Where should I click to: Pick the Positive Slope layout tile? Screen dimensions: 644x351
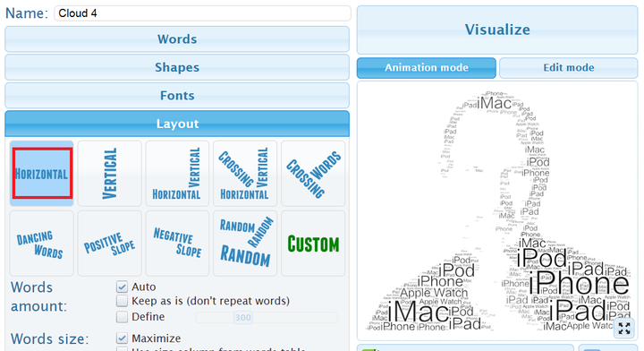point(110,244)
